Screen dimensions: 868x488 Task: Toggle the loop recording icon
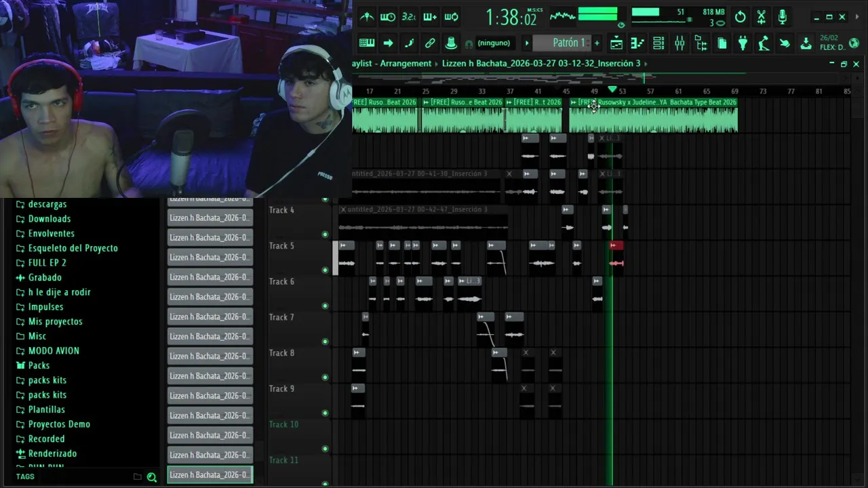[x=451, y=17]
